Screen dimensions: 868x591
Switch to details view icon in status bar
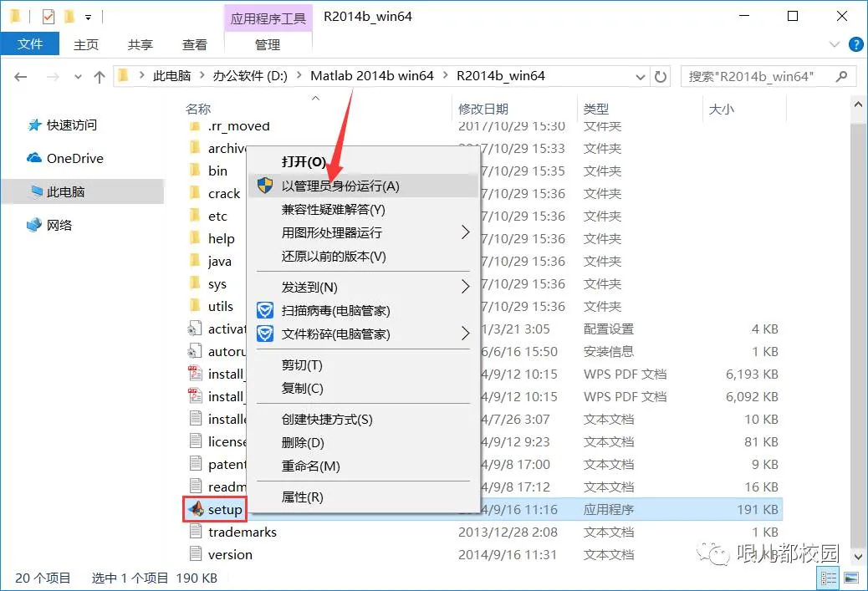829,578
